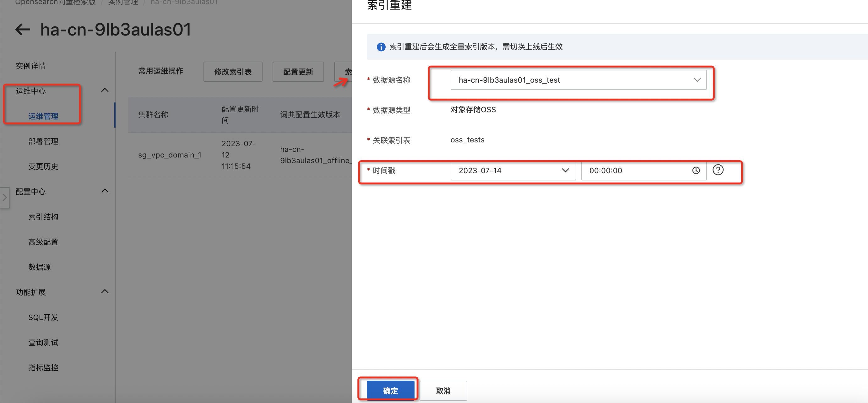Click the clock icon in time field
This screenshot has height=403, width=868.
click(696, 171)
